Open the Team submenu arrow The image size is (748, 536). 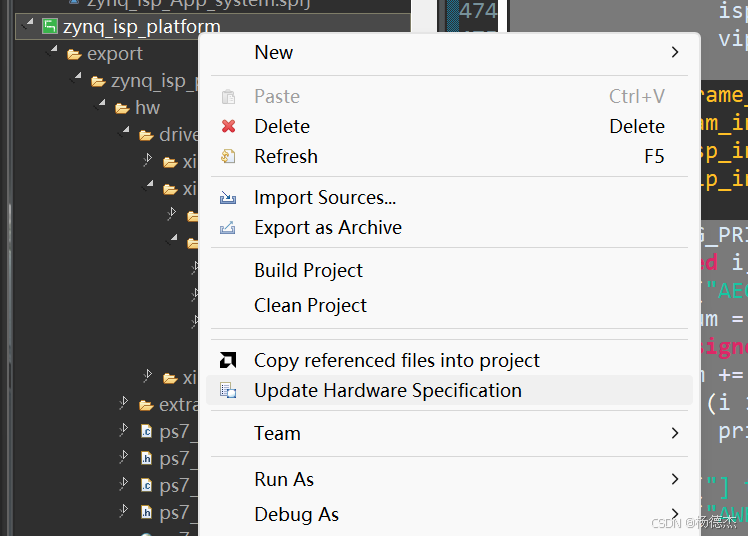[x=674, y=433]
